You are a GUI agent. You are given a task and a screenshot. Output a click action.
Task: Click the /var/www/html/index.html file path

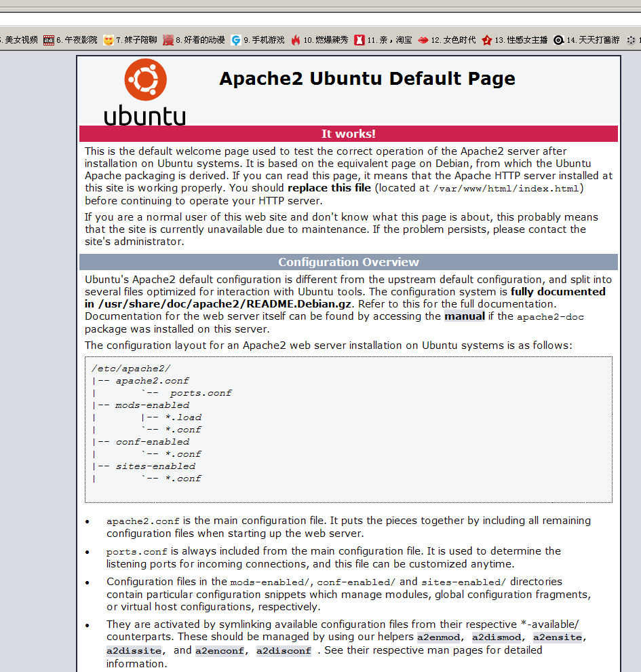[x=506, y=189]
